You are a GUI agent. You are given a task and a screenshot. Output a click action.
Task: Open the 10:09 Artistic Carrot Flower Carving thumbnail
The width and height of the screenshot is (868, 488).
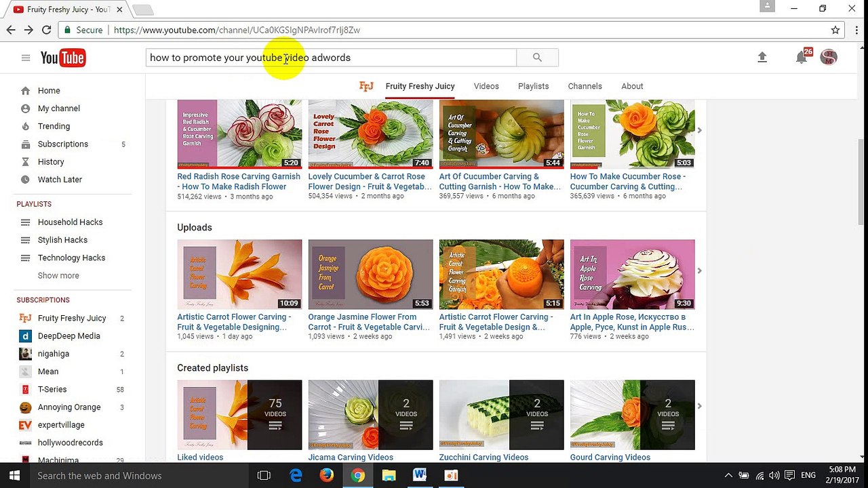coord(239,274)
